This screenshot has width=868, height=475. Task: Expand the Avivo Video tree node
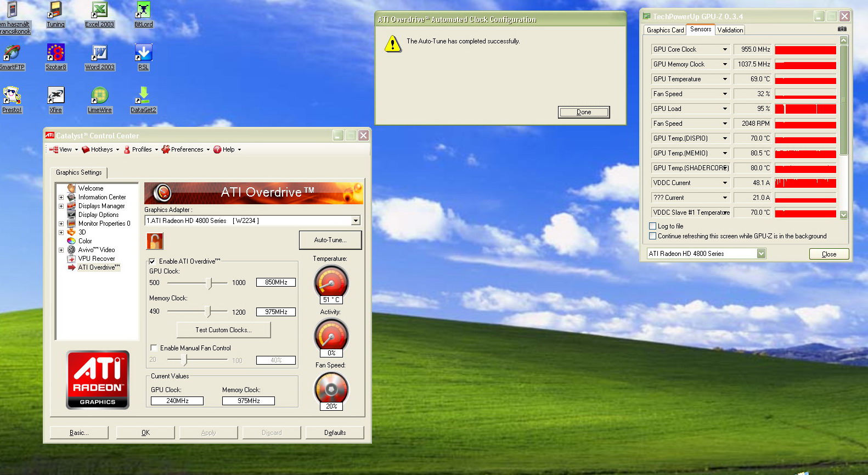coord(61,250)
